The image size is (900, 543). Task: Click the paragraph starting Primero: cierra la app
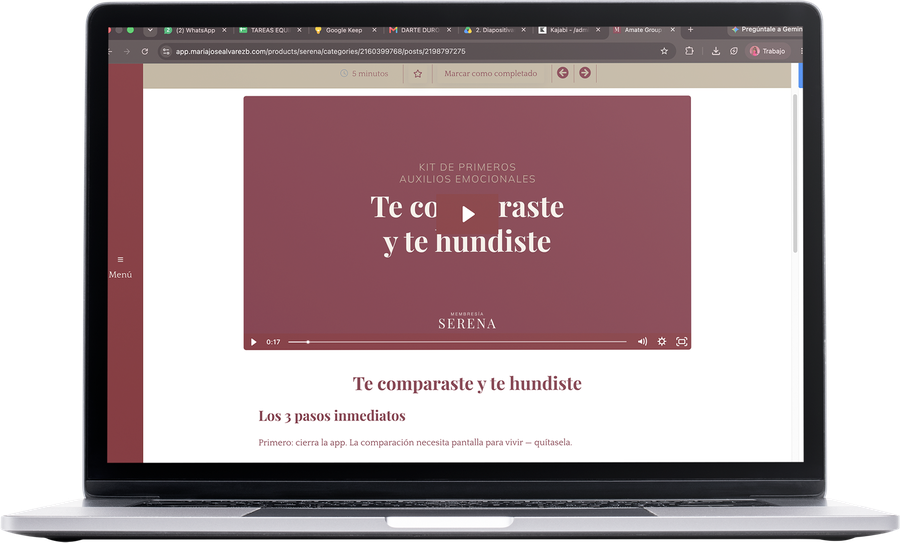coord(415,443)
